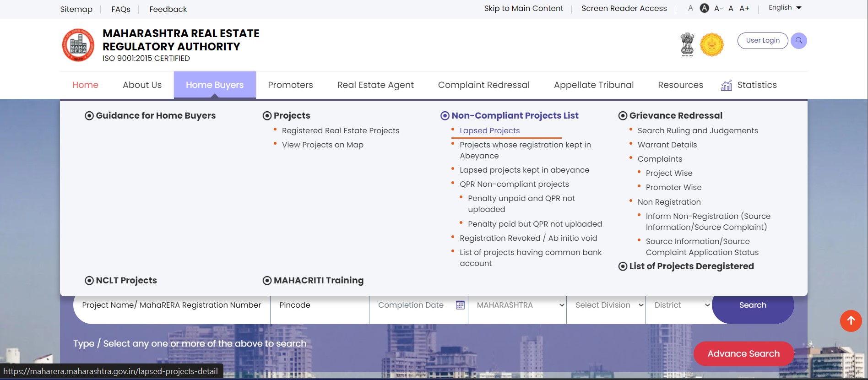Click the Maharashtra government seal emblem
Image resolution: width=868 pixels, height=380 pixels.
(x=712, y=45)
